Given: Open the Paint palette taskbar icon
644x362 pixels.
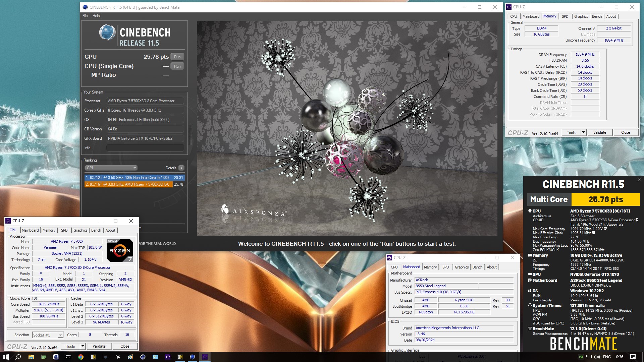Looking at the screenshot, I should 130,357.
